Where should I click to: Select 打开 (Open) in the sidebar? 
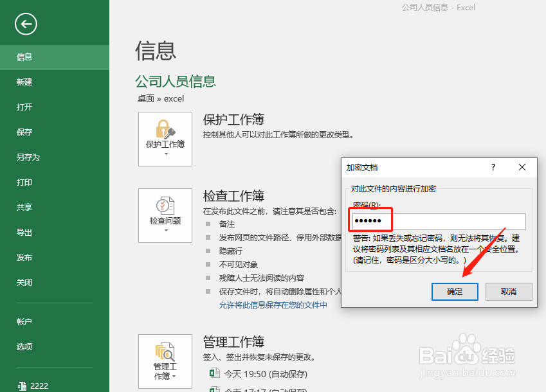pyautogui.click(x=24, y=107)
